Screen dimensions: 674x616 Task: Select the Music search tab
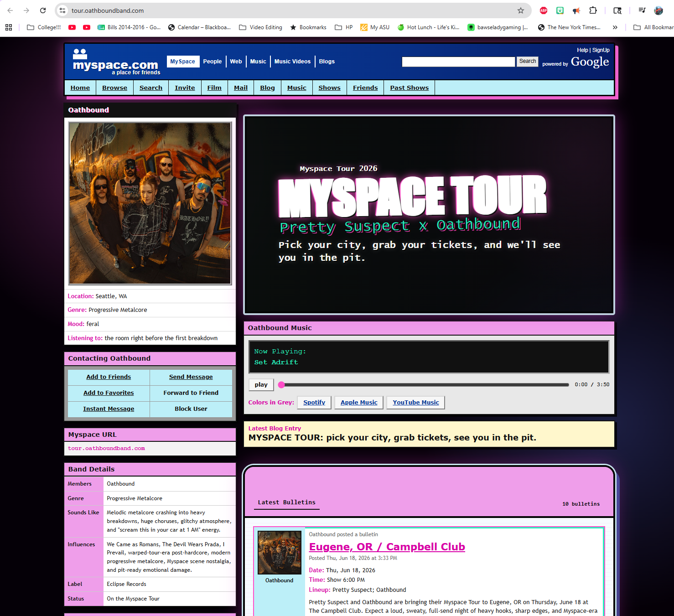pos(258,62)
